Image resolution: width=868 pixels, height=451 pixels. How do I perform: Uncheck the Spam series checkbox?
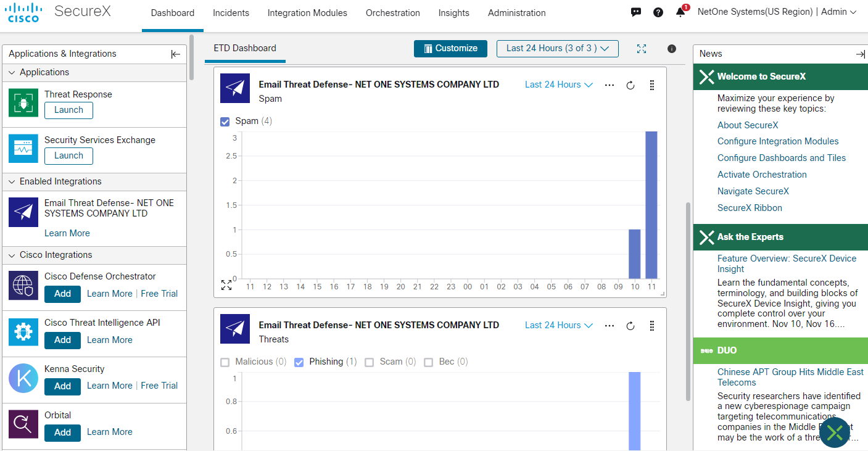click(x=225, y=122)
